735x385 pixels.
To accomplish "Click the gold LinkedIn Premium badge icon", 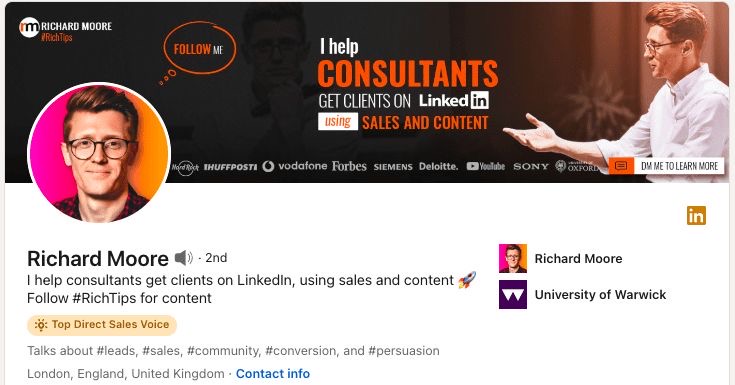I will (696, 216).
